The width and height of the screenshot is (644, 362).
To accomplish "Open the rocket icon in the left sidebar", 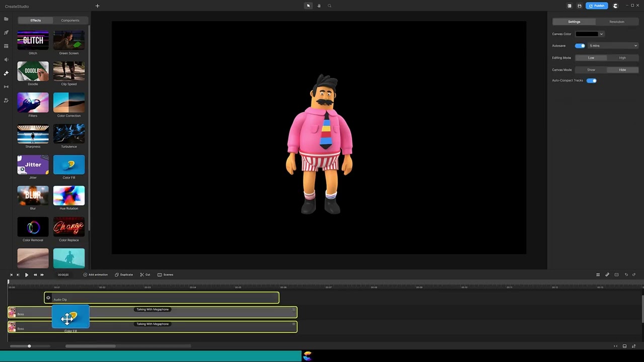I will [6, 33].
